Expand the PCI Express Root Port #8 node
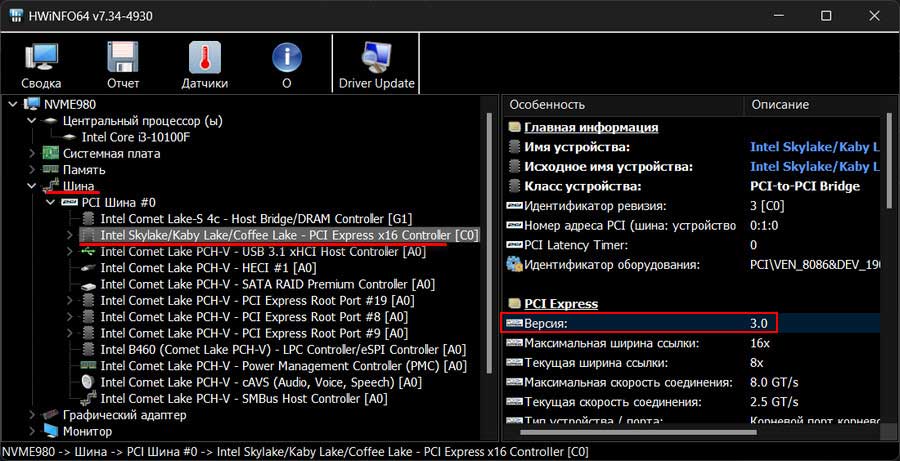Screen dimensions: 900x461 coord(69,316)
